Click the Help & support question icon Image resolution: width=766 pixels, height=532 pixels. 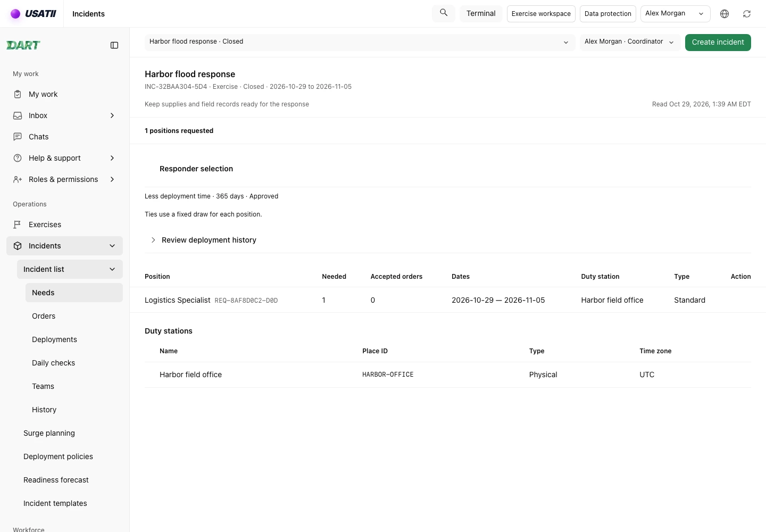(x=18, y=158)
